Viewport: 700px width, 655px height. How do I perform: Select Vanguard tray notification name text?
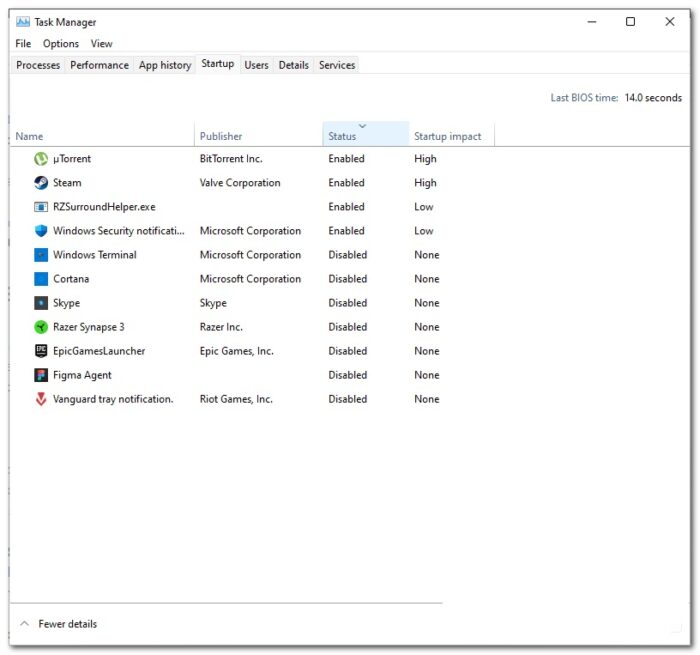click(112, 399)
